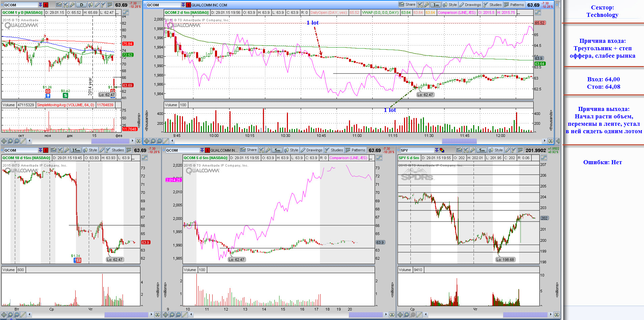This screenshot has height=320, width=644.
Task: Select pencil drawing icon in QCOM 15m chart
Action: tap(102, 150)
